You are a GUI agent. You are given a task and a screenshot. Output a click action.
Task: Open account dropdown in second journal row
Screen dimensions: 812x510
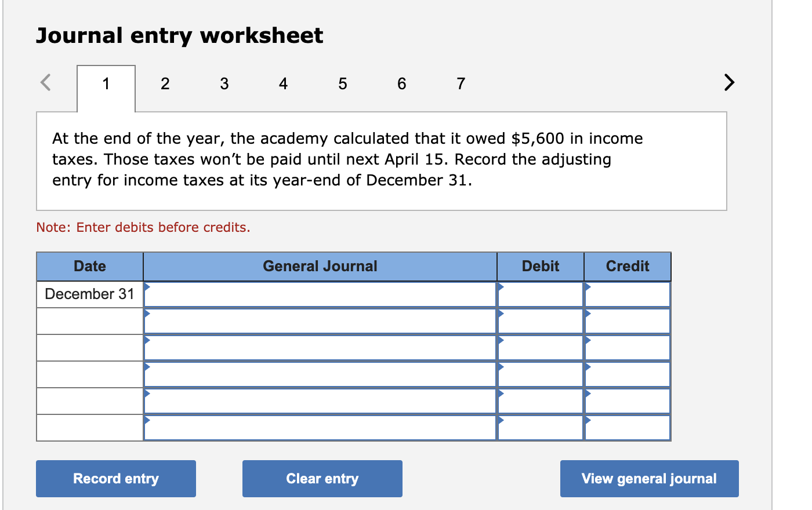320,321
